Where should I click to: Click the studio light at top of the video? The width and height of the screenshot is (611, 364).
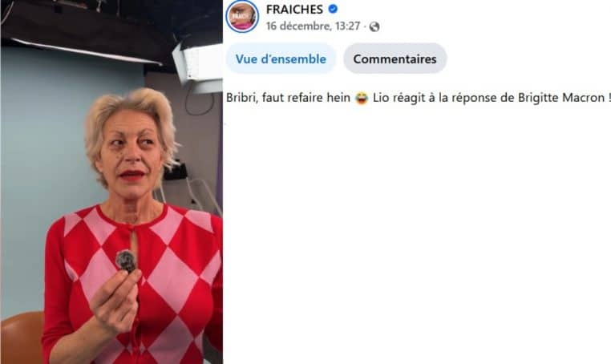tap(198, 67)
